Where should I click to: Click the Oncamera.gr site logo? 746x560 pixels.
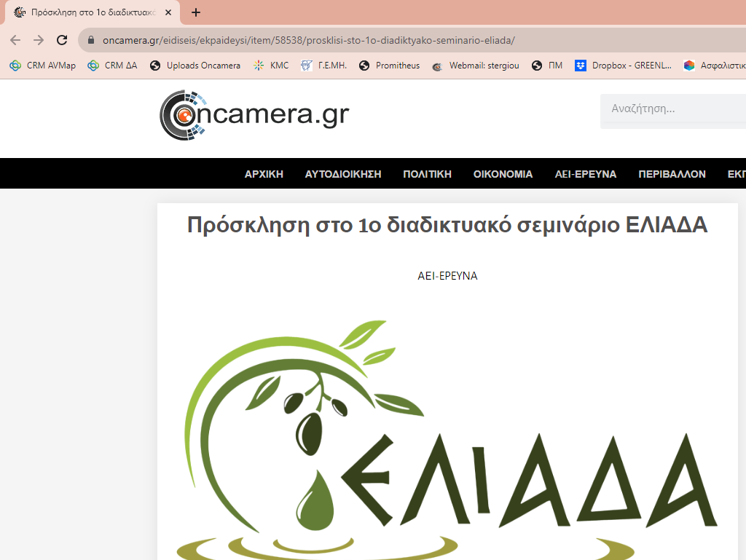click(x=254, y=114)
